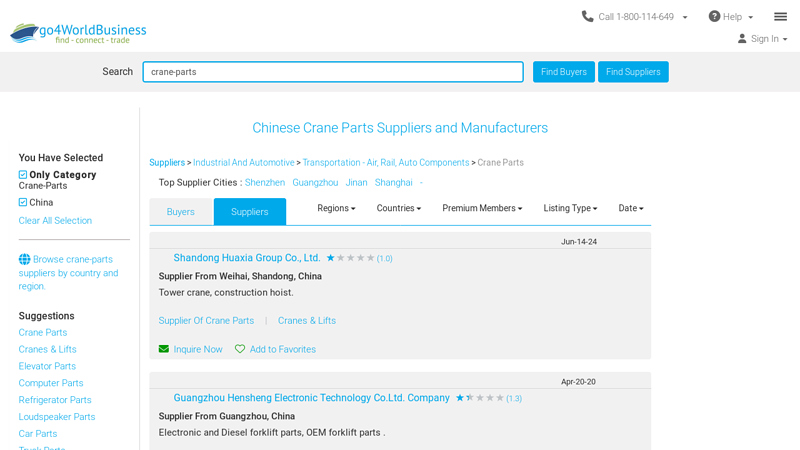This screenshot has width=800, height=450.
Task: Open Guangzhou Hensheng Electronic Technology listing
Action: 311,397
